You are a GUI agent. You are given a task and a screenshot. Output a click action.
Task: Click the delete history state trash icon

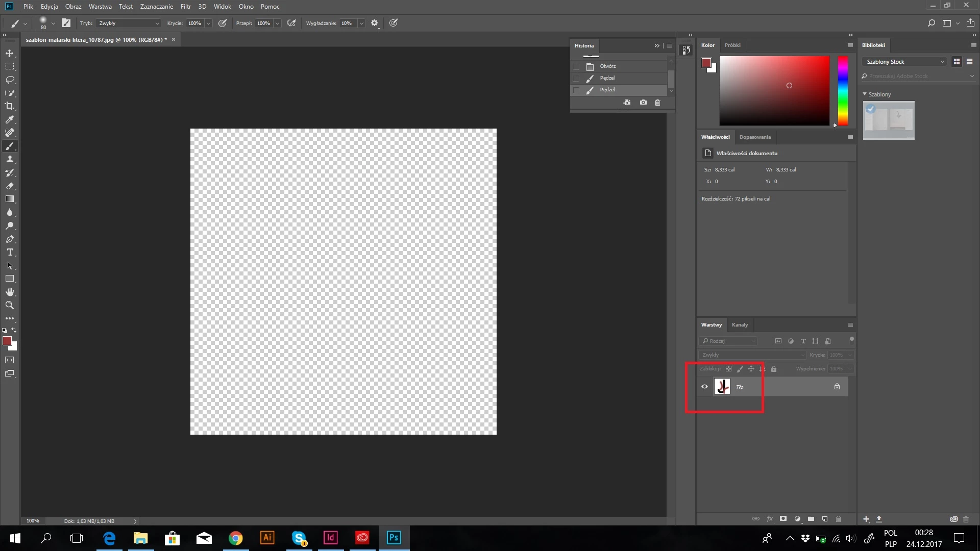[657, 103]
